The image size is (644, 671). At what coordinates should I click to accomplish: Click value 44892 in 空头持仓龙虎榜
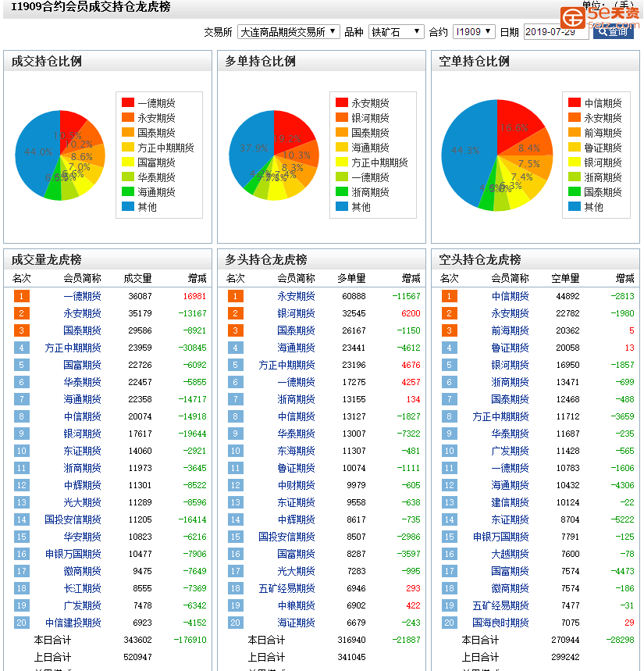pyautogui.click(x=568, y=296)
